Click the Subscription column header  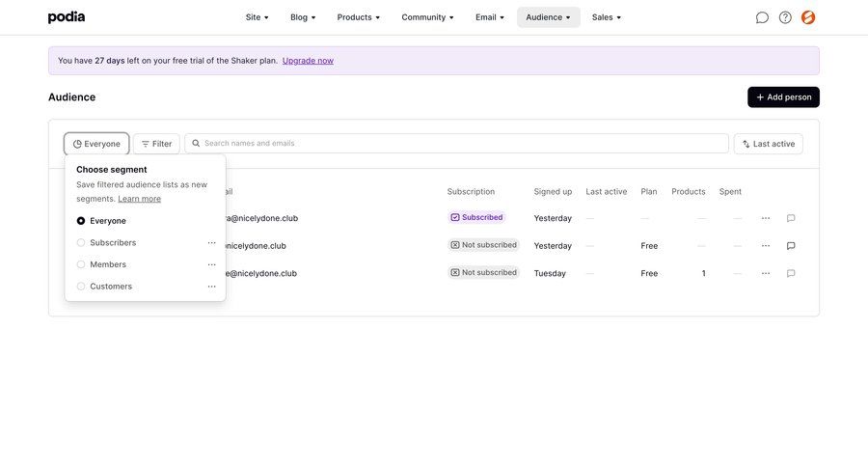click(x=471, y=192)
